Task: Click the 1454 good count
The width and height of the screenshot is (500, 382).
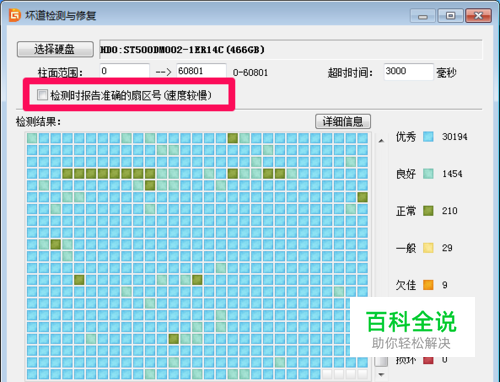Action: coord(452,174)
